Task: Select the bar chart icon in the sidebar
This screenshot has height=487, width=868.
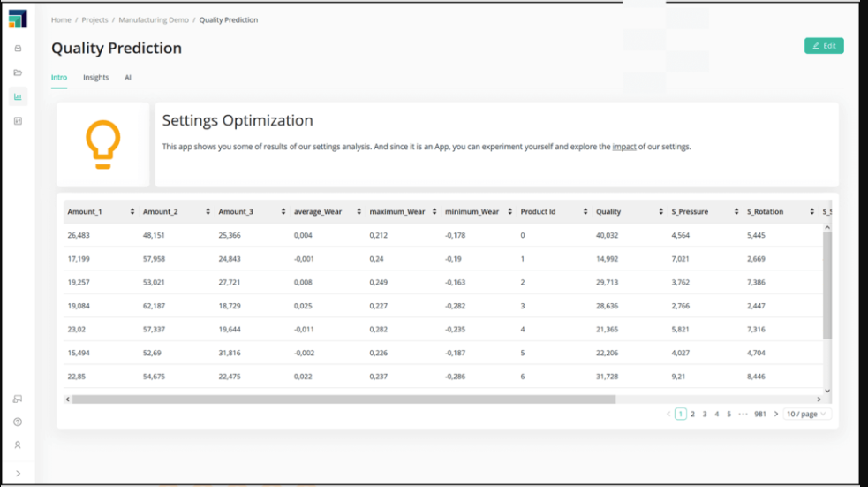Action: [x=18, y=96]
